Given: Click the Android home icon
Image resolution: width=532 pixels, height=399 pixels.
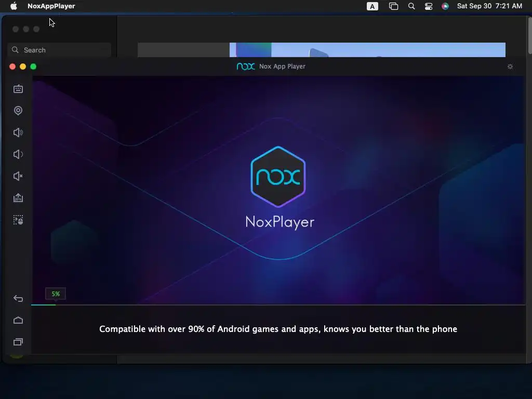Looking at the screenshot, I should [x=18, y=320].
